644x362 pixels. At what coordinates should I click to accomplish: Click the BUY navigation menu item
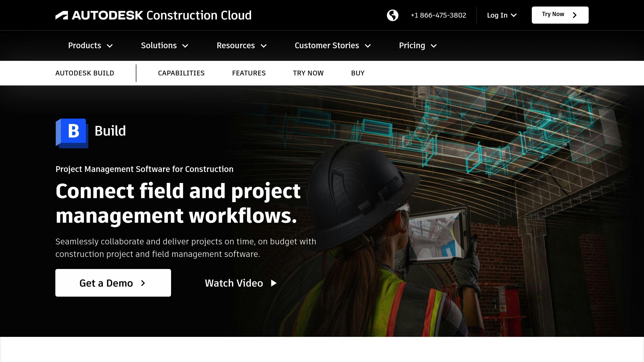[x=357, y=73]
